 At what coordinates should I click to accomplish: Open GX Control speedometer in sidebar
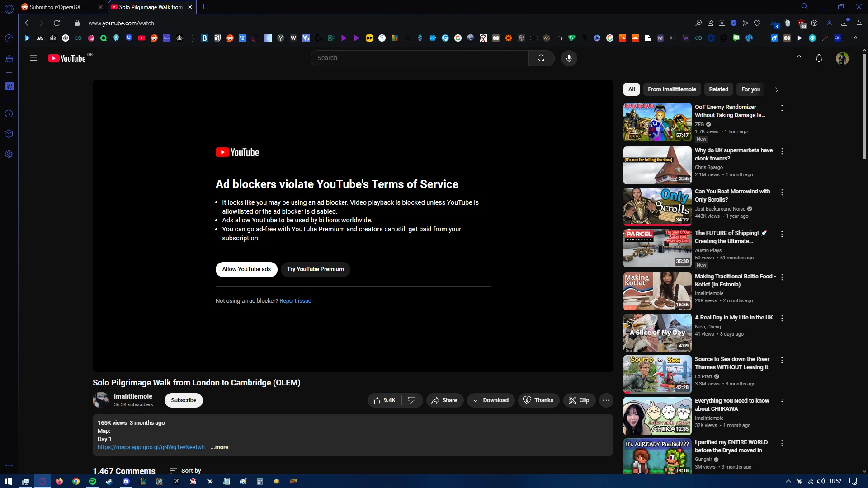[x=9, y=38]
